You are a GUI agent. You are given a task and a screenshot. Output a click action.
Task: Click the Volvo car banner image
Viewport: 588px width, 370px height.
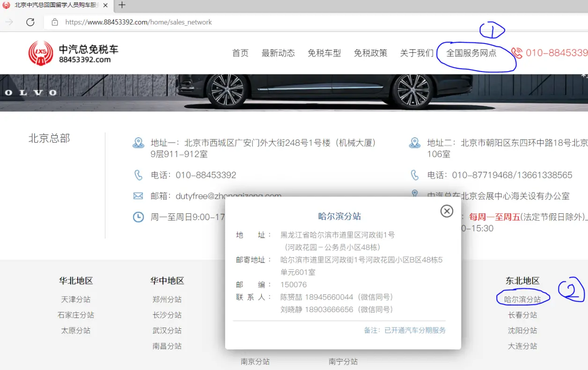(294, 93)
